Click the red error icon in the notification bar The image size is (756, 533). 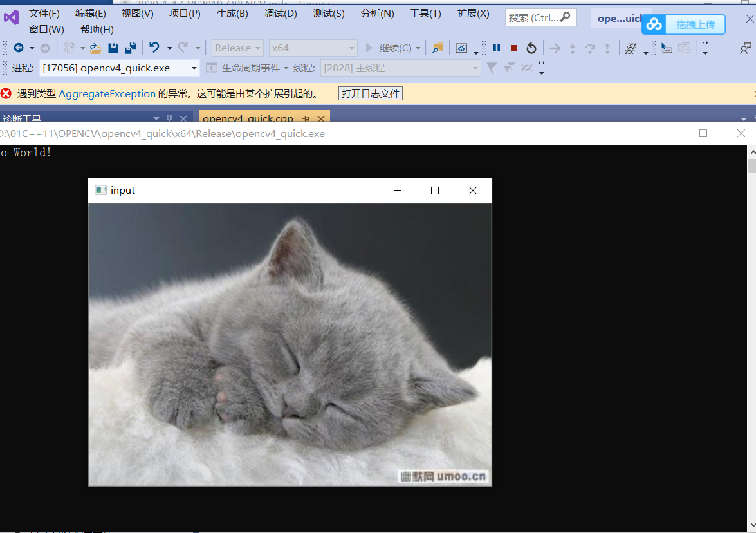(x=6, y=93)
